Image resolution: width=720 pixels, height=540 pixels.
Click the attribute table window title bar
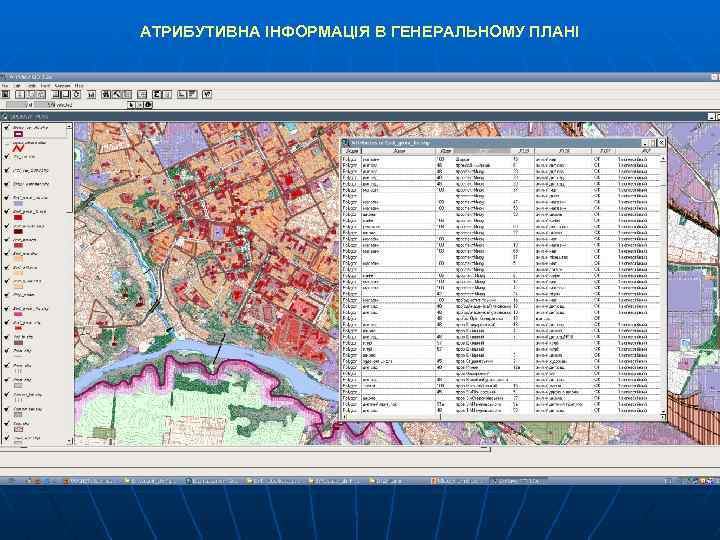point(491,143)
